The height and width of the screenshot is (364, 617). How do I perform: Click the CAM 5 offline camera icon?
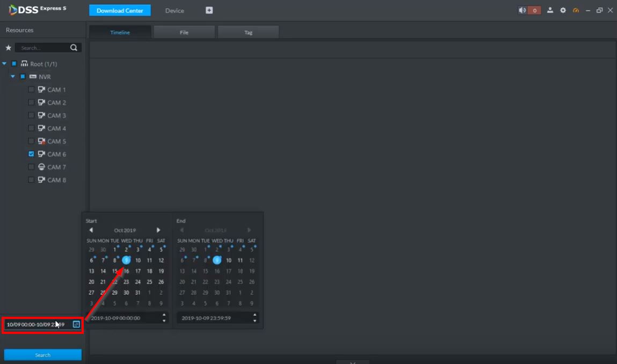pos(41,141)
